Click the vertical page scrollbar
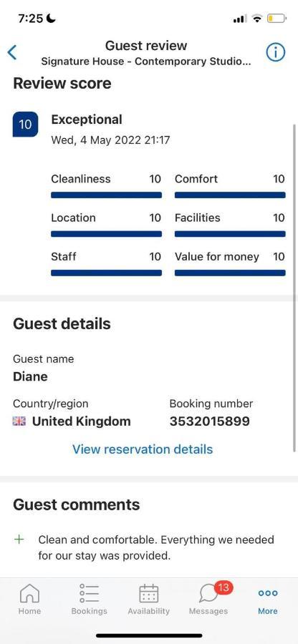This screenshot has width=298, height=644. click(294, 288)
